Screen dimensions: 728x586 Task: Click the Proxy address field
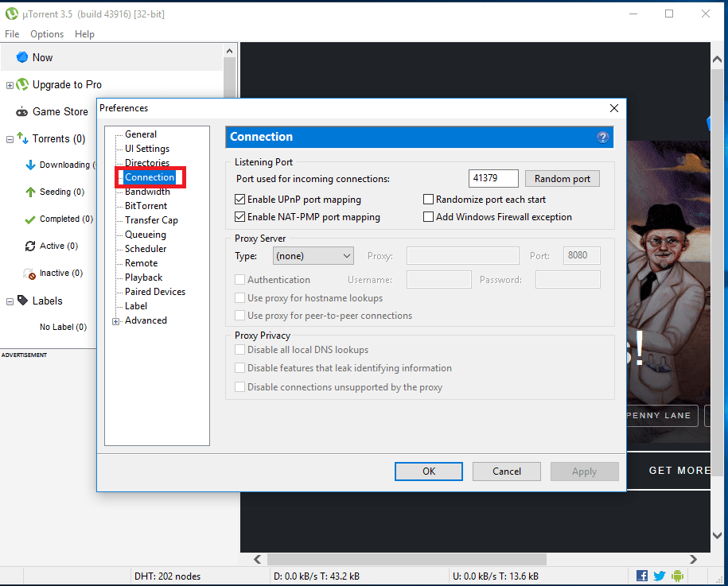coord(462,256)
